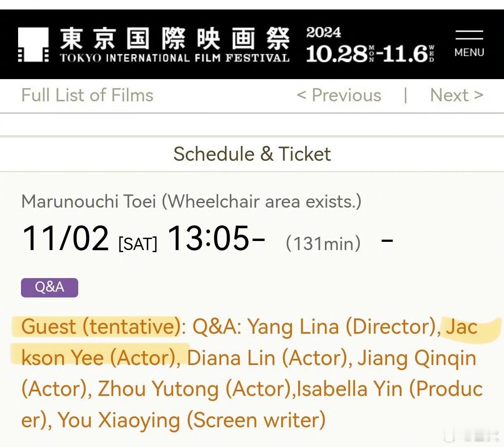Click the Tokyo International Film Festival title
Viewport: 504px width, 447px height.
click(x=175, y=44)
